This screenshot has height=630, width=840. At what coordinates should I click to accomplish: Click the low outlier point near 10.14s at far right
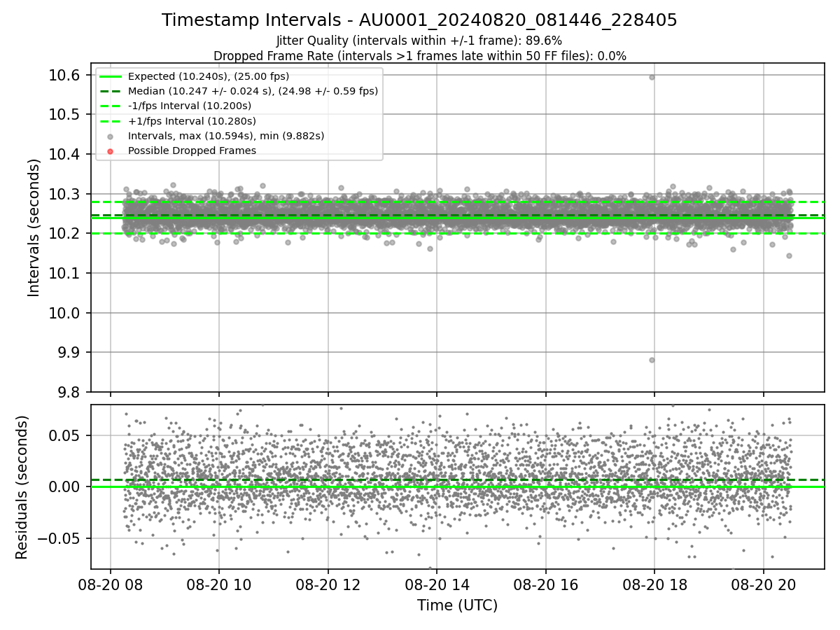click(x=789, y=255)
